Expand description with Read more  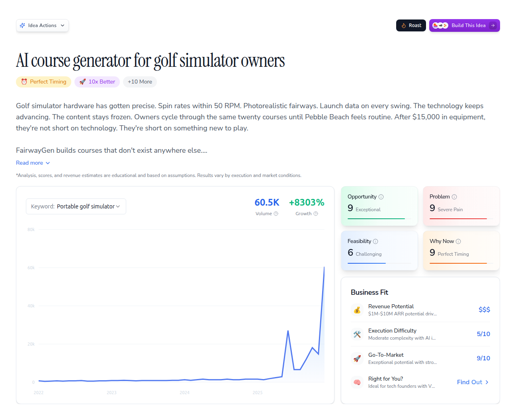click(x=33, y=163)
